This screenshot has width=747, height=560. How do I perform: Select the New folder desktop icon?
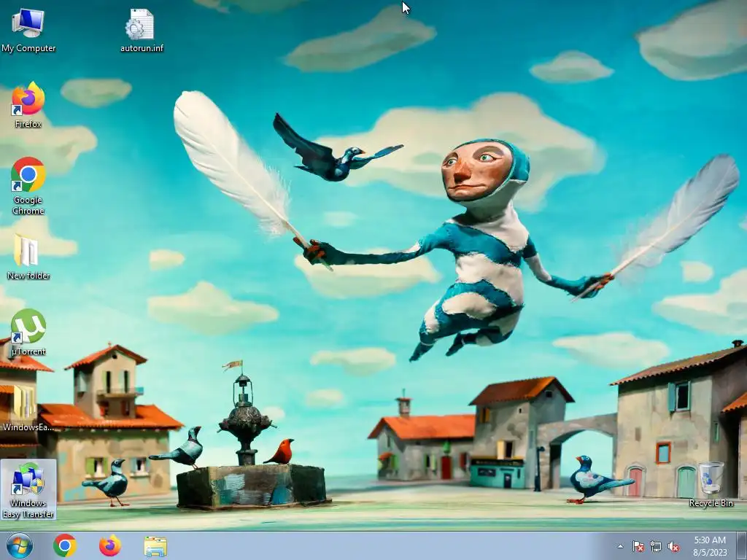click(28, 257)
